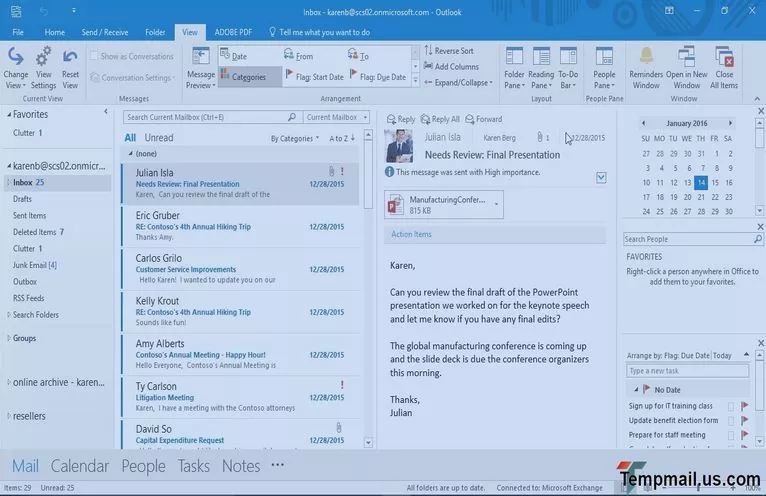Go to Calendar in the navigation bar
766x496 pixels.
(79, 466)
